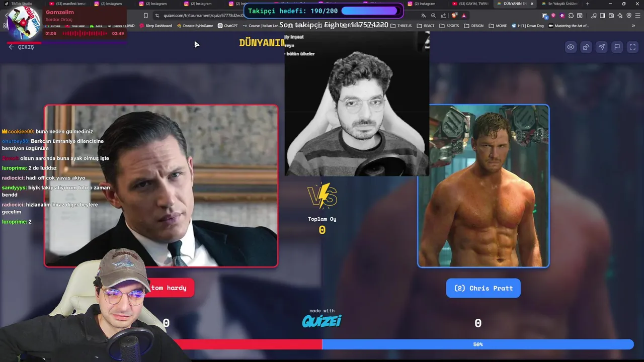Image resolution: width=644 pixels, height=362 pixels.
Task: Click the Brave Rewards triangle icon
Action: coord(464,16)
